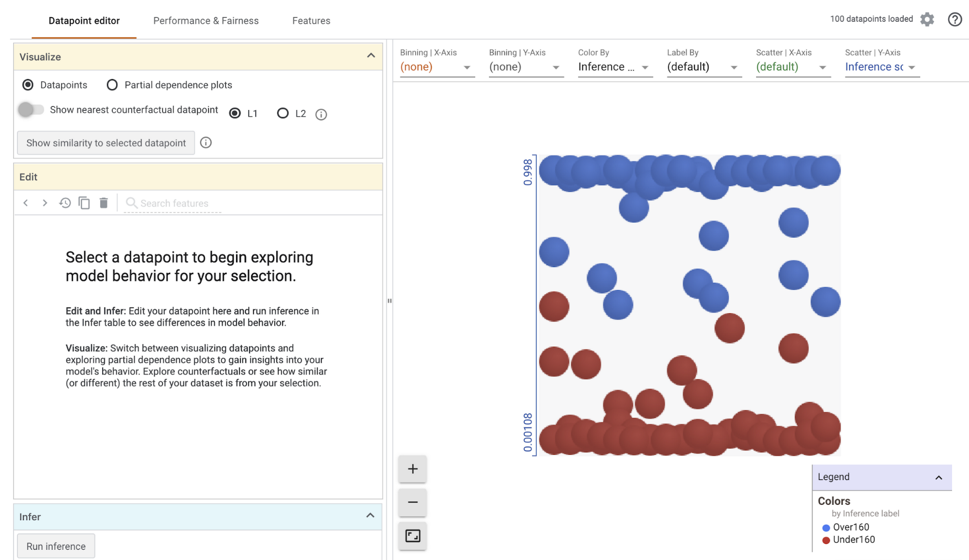969x560 pixels.
Task: Click the fullscreen expand icon on scatter plot
Action: (412, 535)
